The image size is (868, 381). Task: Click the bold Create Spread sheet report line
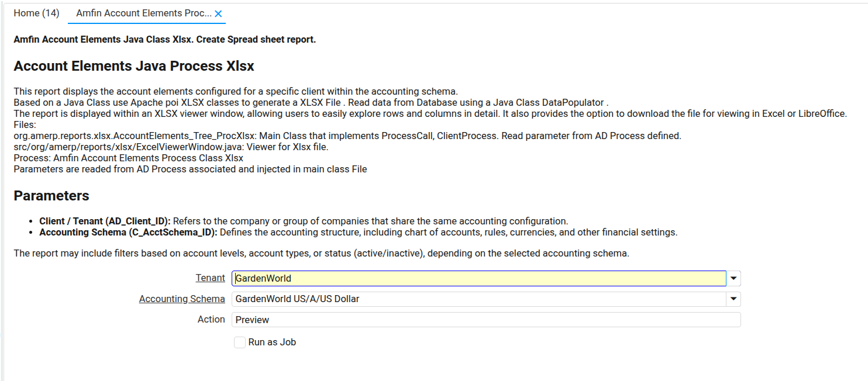[x=164, y=40]
